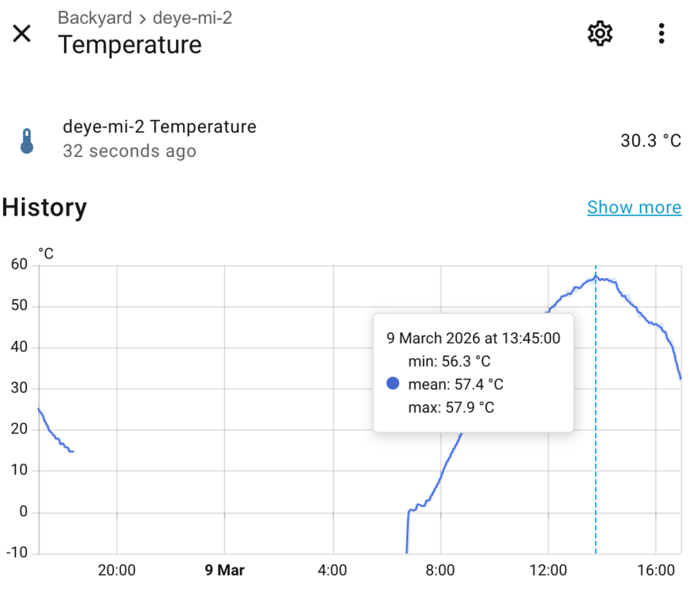Viewport: 700px width, 592px height.
Task: Click the blue mean series dot in tooltip
Action: point(393,384)
